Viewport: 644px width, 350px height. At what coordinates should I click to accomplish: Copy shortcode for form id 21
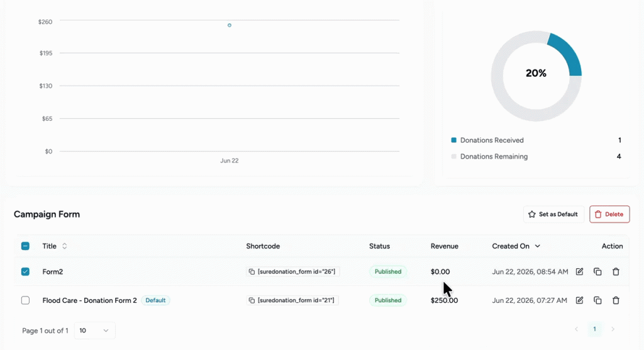[252, 301]
